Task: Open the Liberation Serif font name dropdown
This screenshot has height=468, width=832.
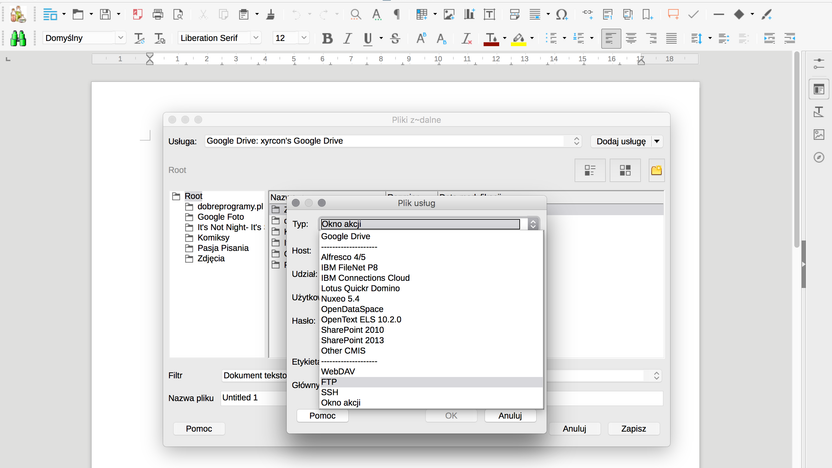Action: (256, 38)
